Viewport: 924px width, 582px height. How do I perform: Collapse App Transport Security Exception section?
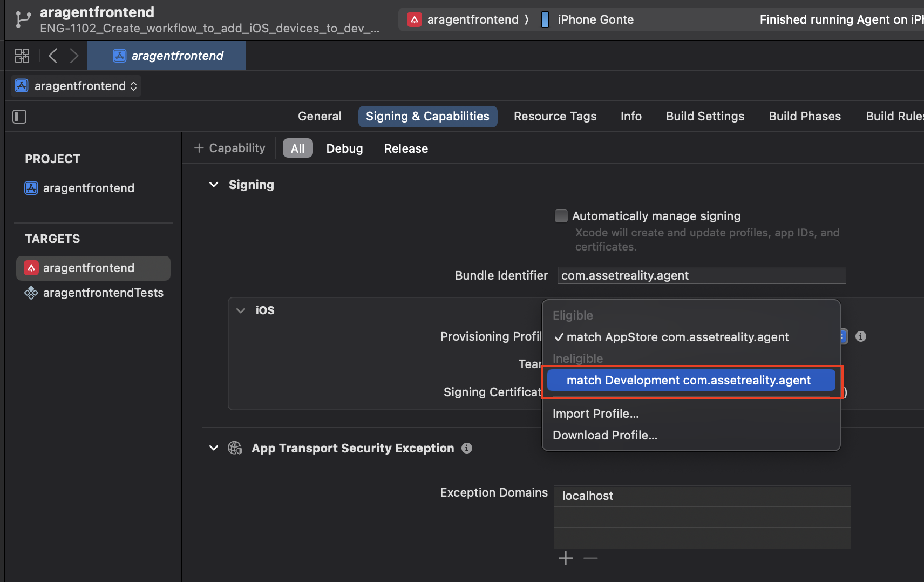(x=214, y=448)
